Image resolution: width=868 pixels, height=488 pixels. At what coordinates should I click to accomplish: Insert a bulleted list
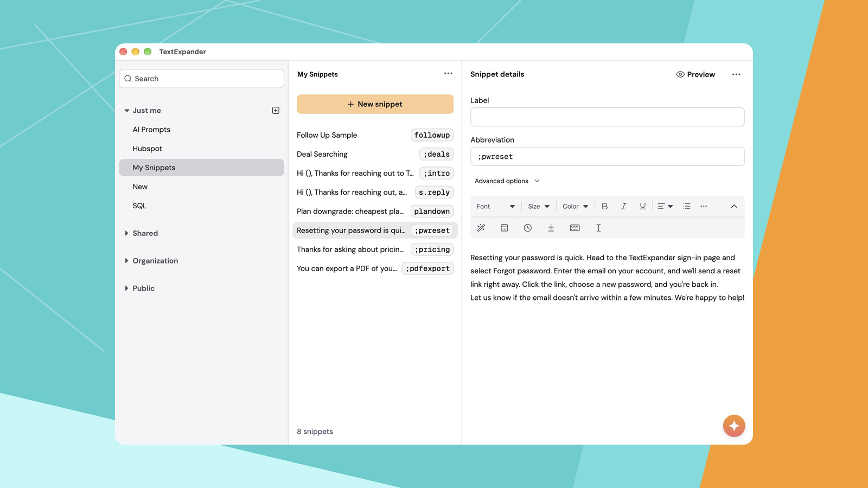pyautogui.click(x=687, y=206)
